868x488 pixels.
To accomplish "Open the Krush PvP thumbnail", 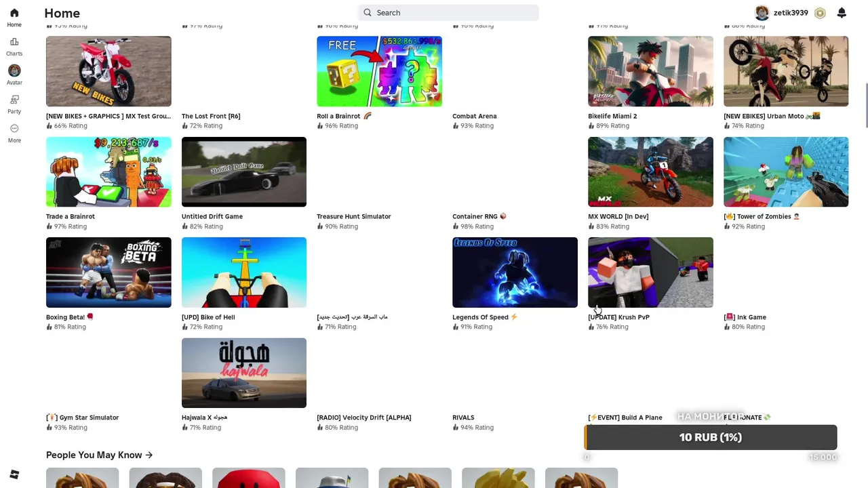I will (650, 272).
